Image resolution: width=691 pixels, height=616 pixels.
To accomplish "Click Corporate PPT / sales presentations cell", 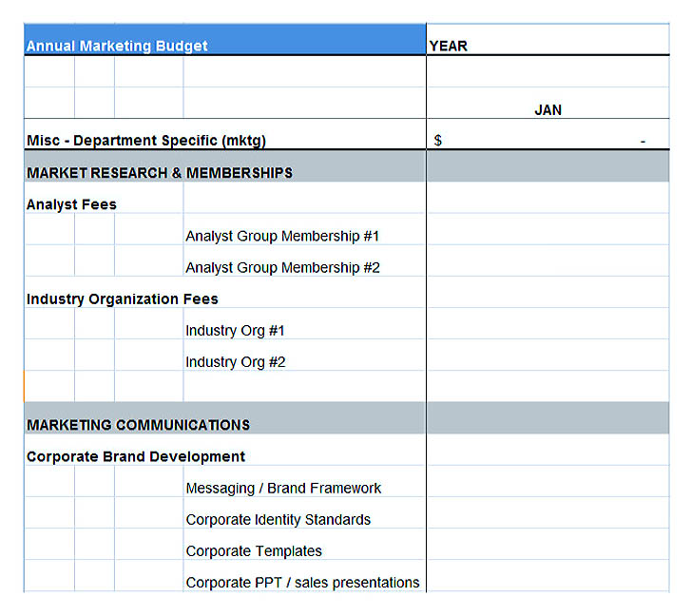I will (x=304, y=576).
